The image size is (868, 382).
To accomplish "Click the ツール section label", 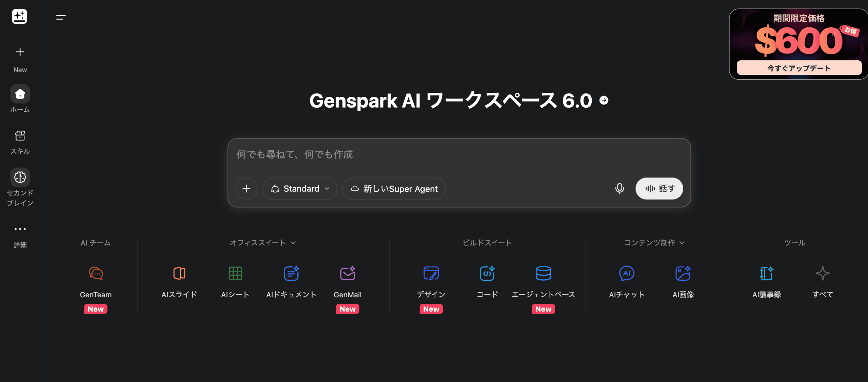I will coord(795,243).
